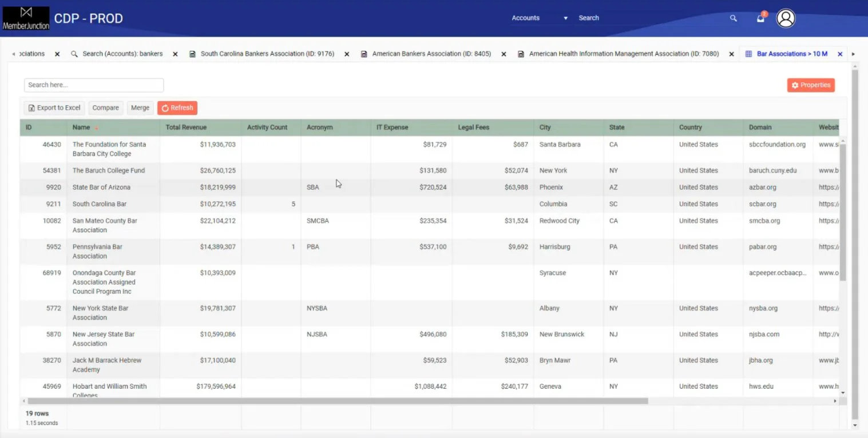Focus the header Search field
The width and height of the screenshot is (868, 438).
click(649, 18)
